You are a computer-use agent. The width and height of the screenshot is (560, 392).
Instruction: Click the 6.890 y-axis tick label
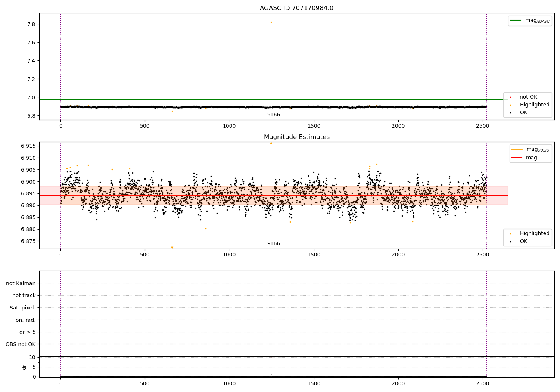tap(28, 205)
